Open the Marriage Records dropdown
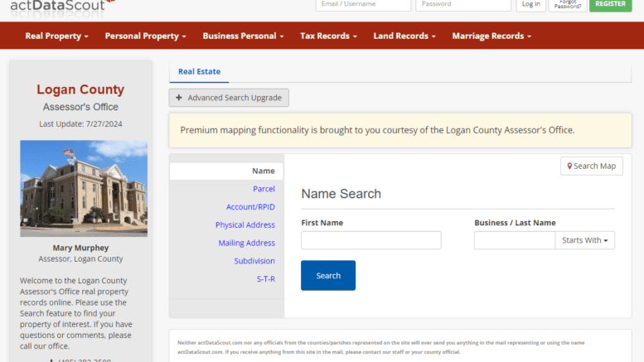The image size is (644, 362). click(491, 36)
